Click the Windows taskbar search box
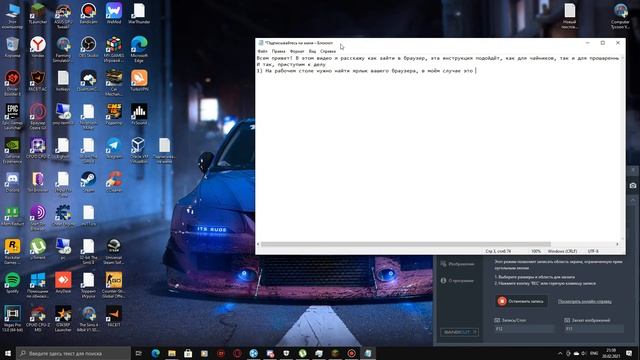Image resolution: width=640 pixels, height=360 pixels. [x=73, y=353]
